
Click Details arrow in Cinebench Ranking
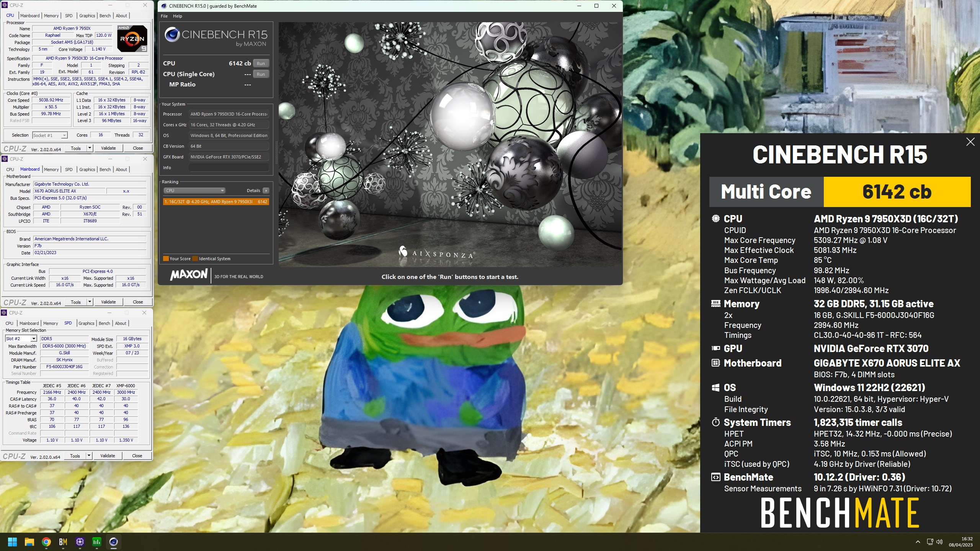(266, 191)
